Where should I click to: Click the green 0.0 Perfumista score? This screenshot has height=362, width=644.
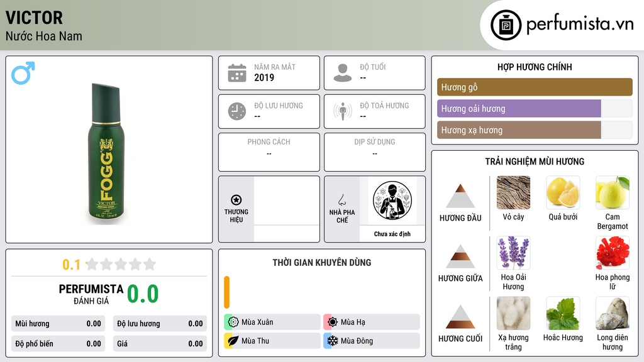pyautogui.click(x=143, y=293)
